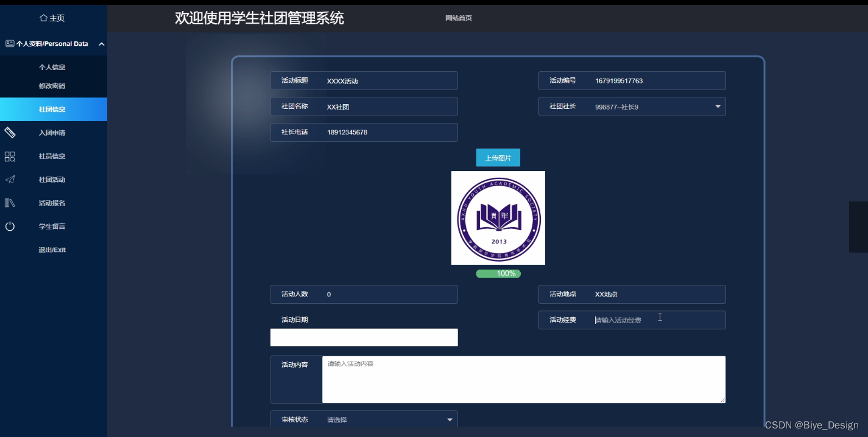The image size is (868, 437).
Task: Open 入团申请 in the sidebar
Action: click(x=54, y=133)
